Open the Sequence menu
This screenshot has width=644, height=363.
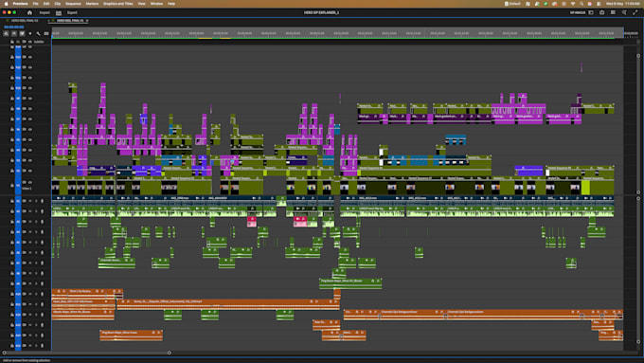click(x=73, y=4)
